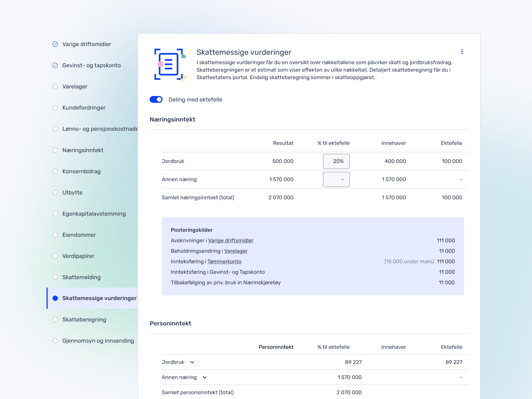Open the Tømmerkonto link
This screenshot has height=399, width=532.
coord(224,261)
